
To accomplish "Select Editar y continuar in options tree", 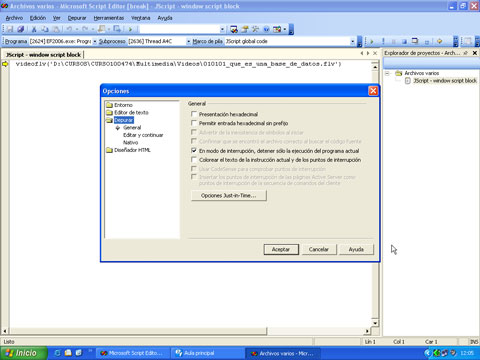I will (x=143, y=135).
